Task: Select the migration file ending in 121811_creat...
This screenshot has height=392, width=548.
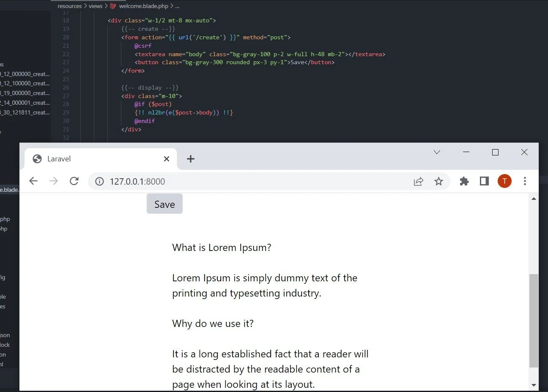Action: (x=25, y=112)
